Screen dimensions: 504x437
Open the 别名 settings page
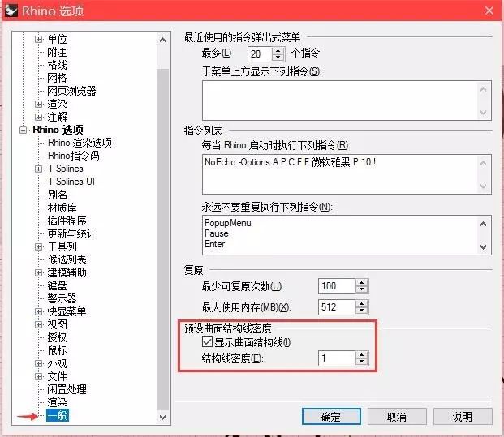point(57,195)
